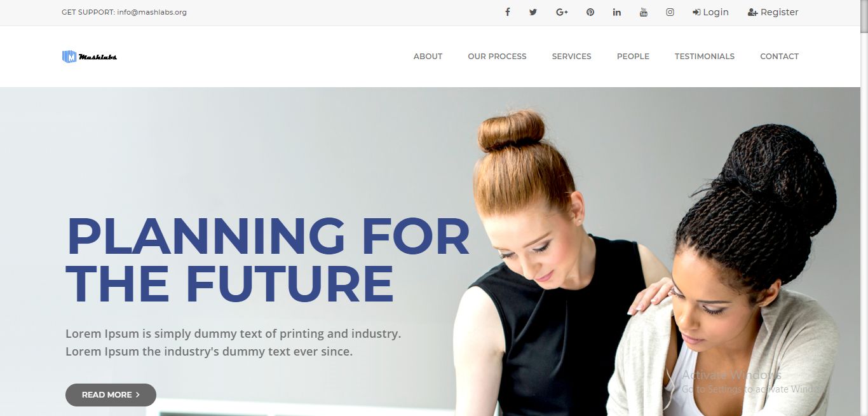This screenshot has height=416, width=868.
Task: Open the Instagram social icon
Action: (x=670, y=12)
